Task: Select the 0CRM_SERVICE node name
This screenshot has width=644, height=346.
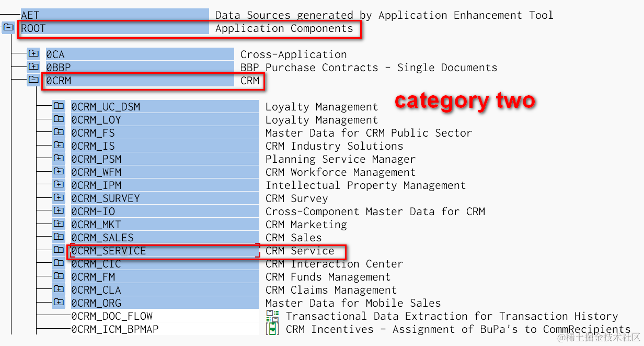Action: click(x=109, y=251)
